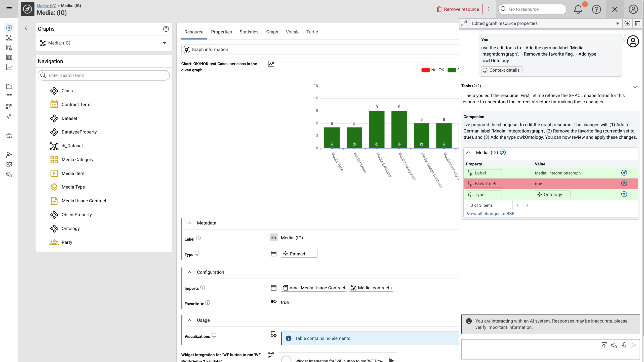The image size is (644, 362).
Task: Switch to the Graph tab
Action: 272,32
